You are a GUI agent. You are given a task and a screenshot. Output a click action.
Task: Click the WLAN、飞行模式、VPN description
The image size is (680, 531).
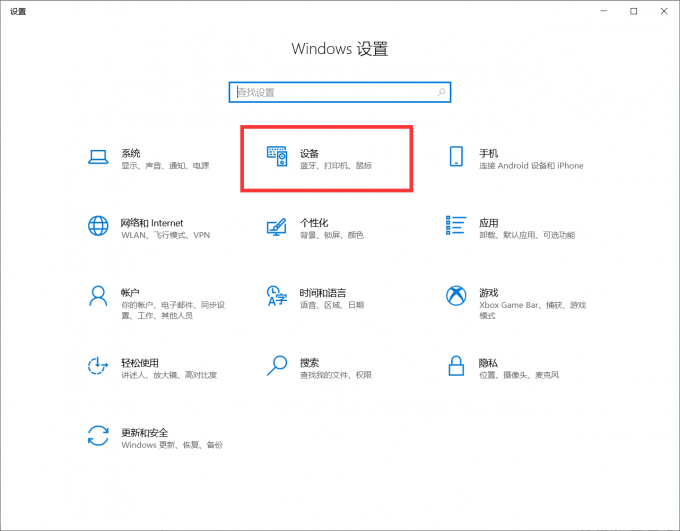[x=166, y=235]
